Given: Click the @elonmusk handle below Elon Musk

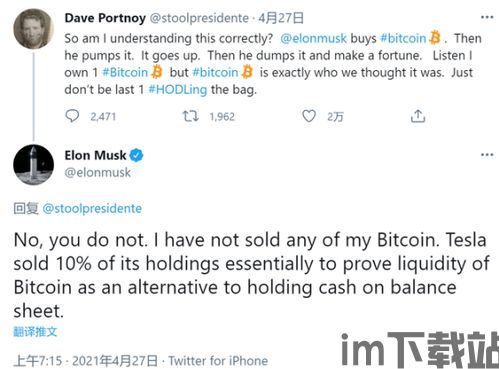Looking at the screenshot, I should [98, 173].
